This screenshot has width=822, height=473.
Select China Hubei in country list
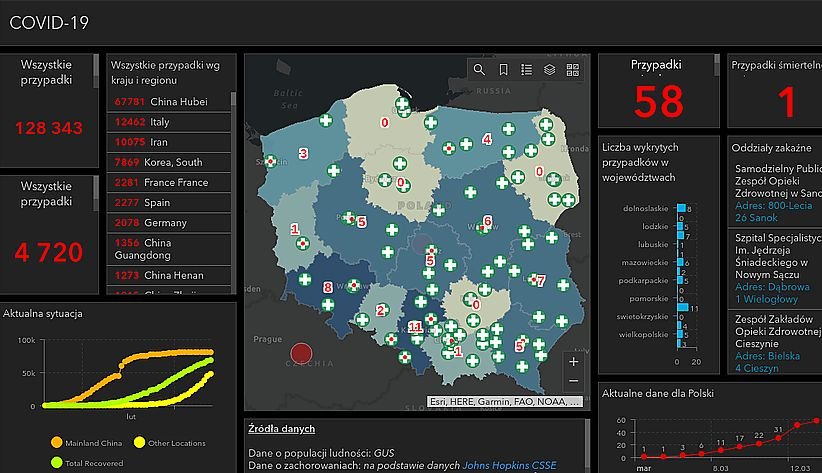168,102
